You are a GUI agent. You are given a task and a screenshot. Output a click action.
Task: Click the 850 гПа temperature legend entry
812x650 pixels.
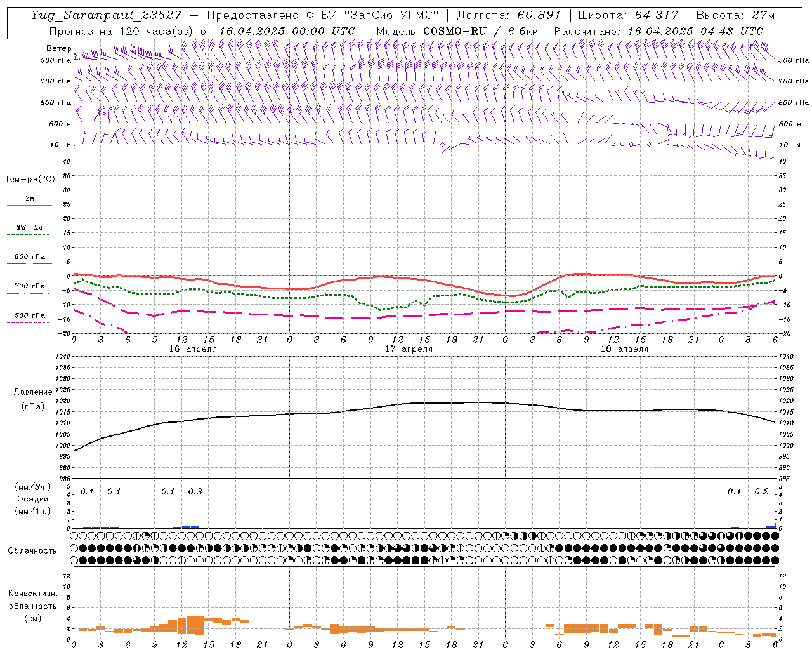pos(29,257)
